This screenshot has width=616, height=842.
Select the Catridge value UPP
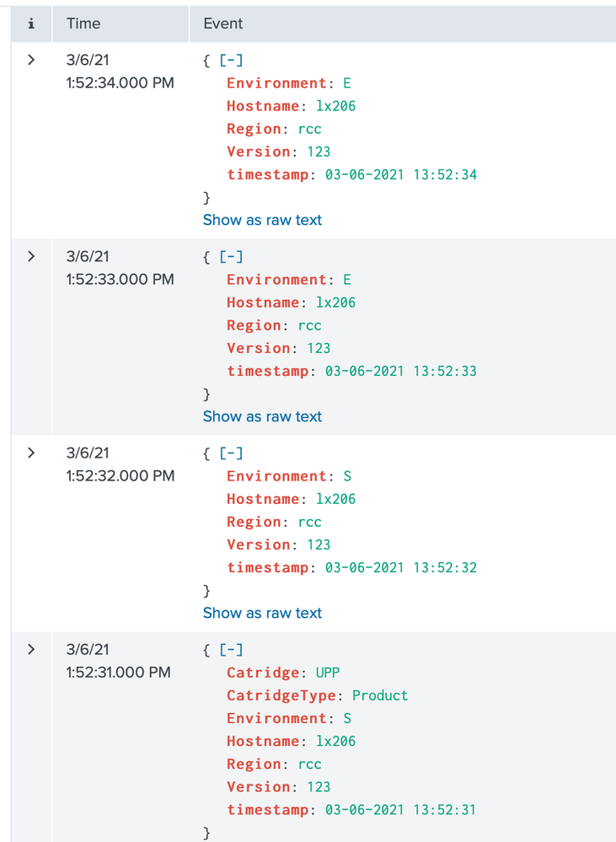tap(328, 673)
